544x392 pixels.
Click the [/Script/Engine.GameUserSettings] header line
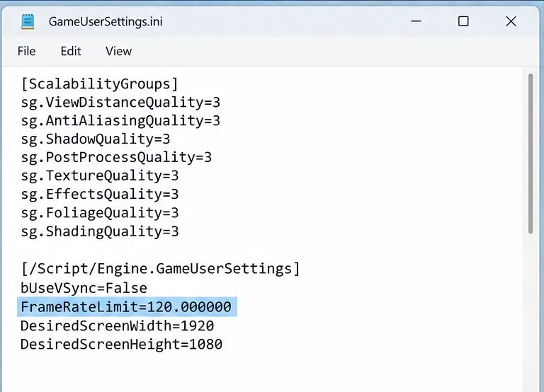[x=160, y=269]
